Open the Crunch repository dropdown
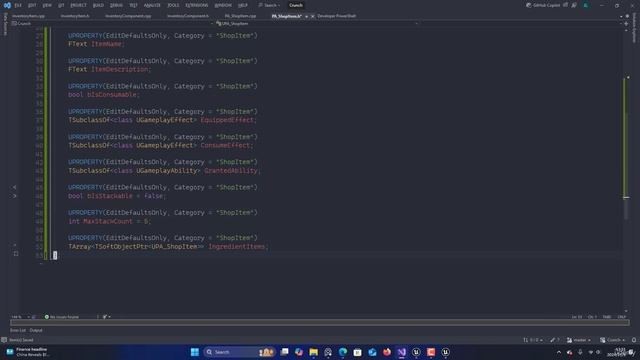The width and height of the screenshot is (640, 360). 612,340
